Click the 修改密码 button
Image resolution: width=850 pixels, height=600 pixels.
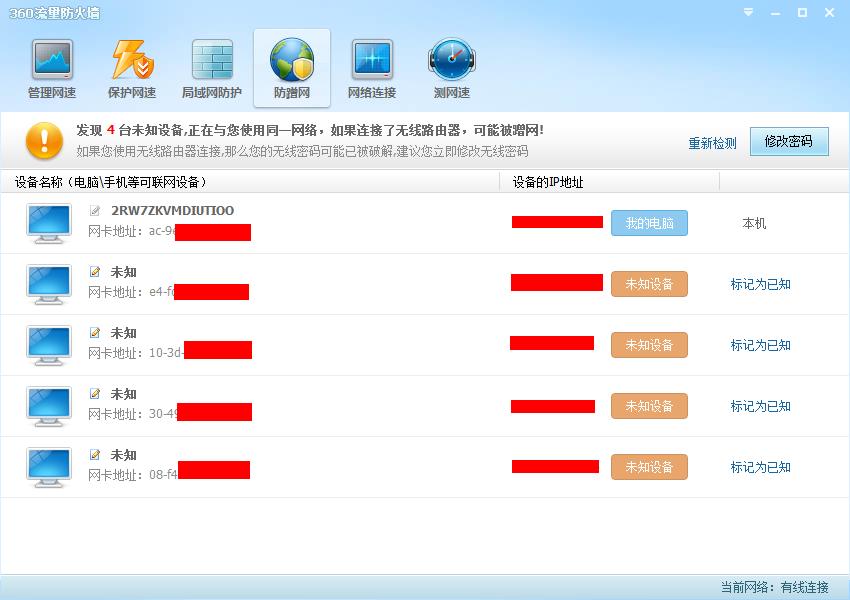789,141
